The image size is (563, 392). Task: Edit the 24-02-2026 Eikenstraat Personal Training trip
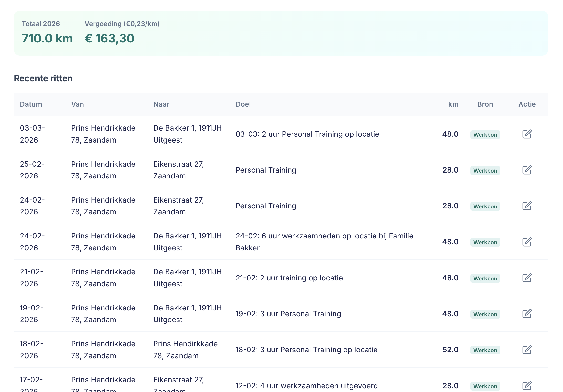pos(527,206)
